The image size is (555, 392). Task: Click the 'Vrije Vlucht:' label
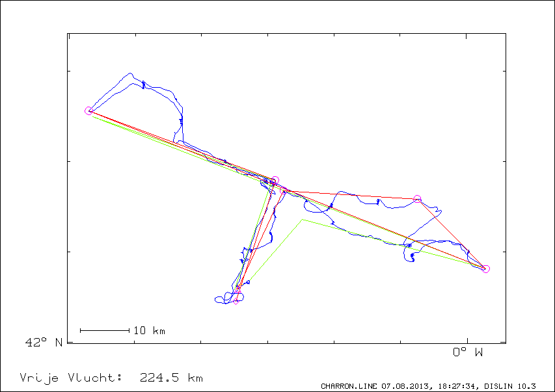pos(71,378)
